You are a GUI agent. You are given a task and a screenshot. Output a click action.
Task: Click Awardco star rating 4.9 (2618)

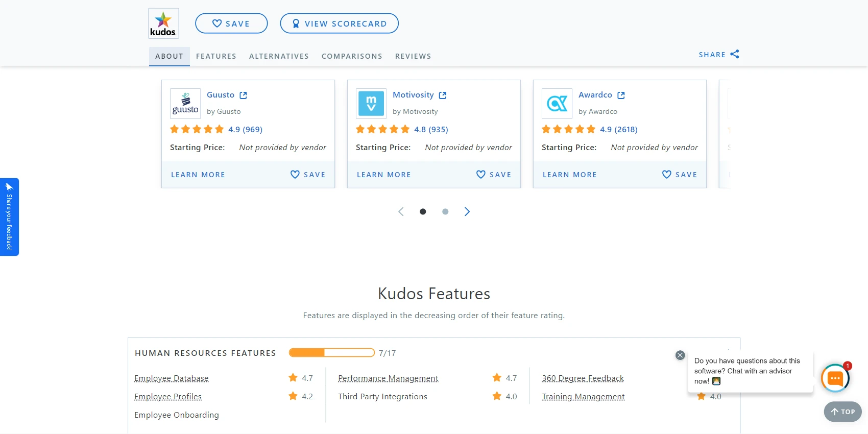590,129
